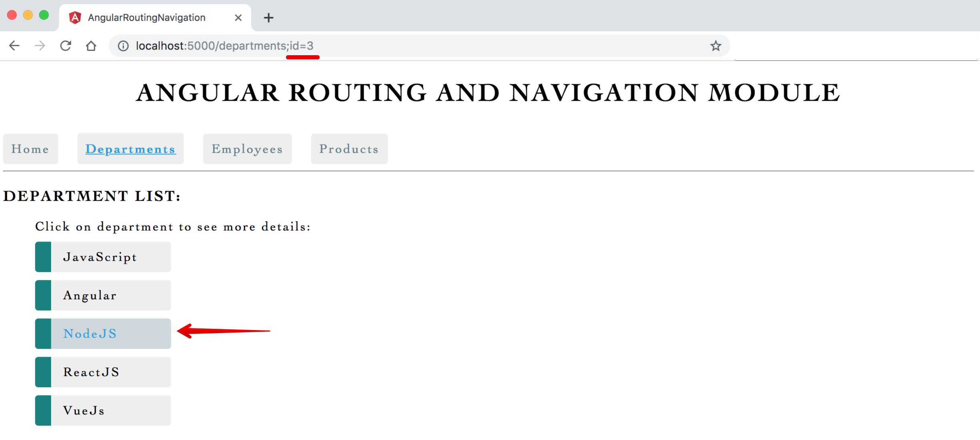Click the browser home icon
The image size is (980, 440).
tap(91, 46)
